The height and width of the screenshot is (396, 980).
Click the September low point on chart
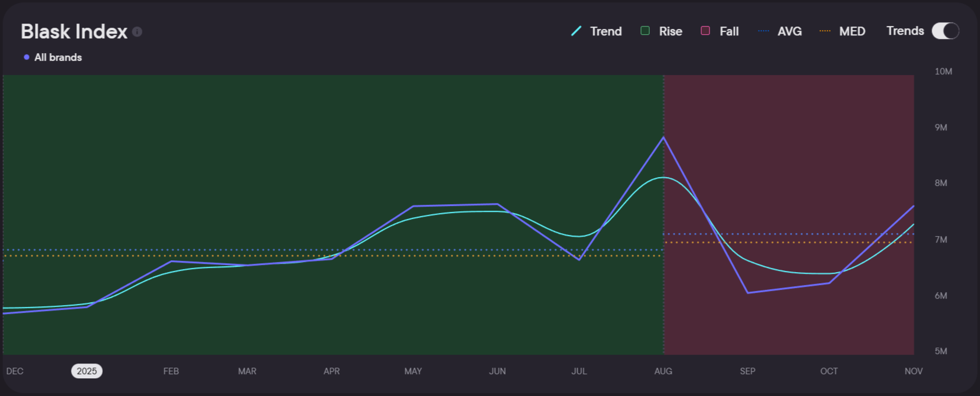pyautogui.click(x=748, y=293)
